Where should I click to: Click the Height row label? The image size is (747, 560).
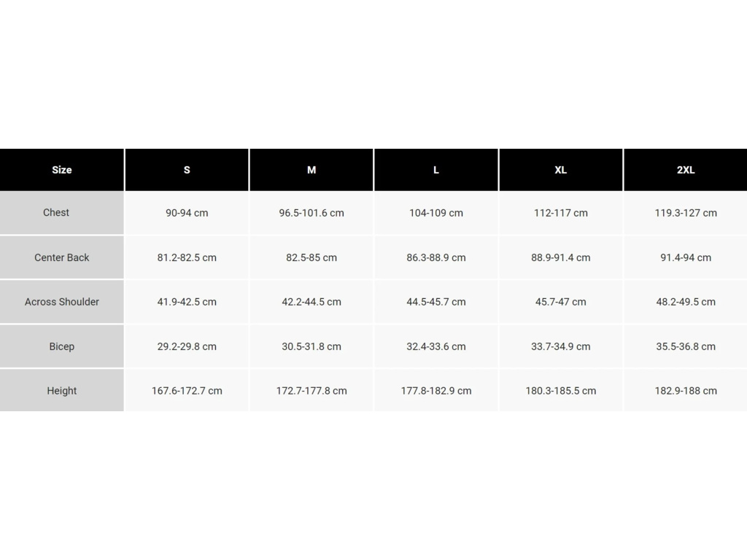(x=62, y=391)
